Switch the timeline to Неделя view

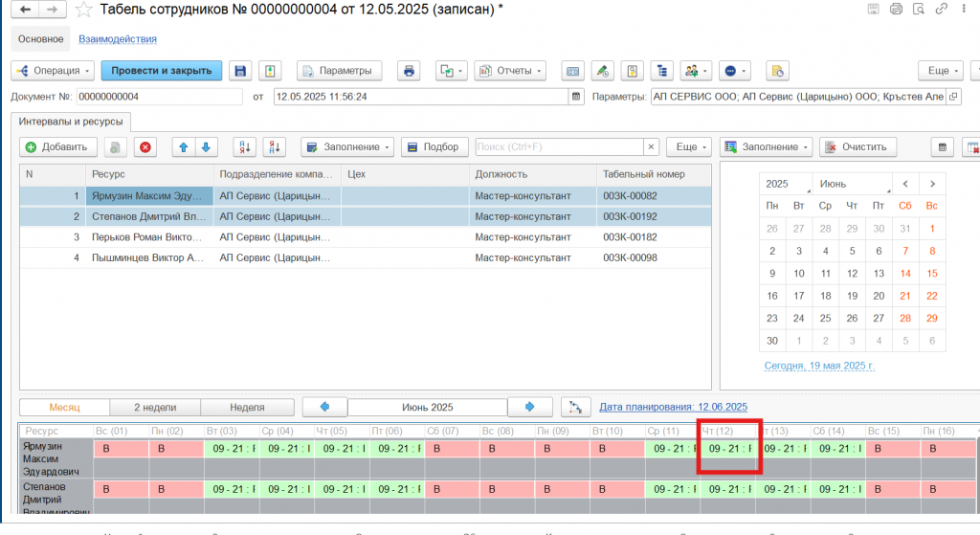click(x=247, y=407)
